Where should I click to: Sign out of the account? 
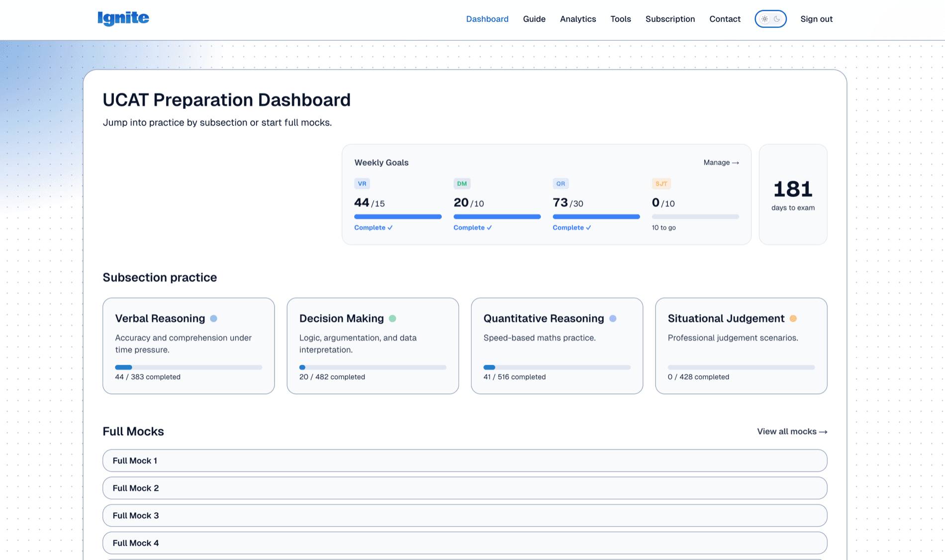click(816, 19)
